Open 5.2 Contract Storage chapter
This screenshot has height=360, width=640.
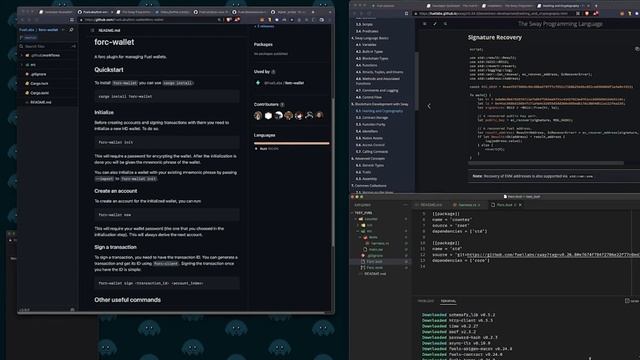click(x=372, y=118)
